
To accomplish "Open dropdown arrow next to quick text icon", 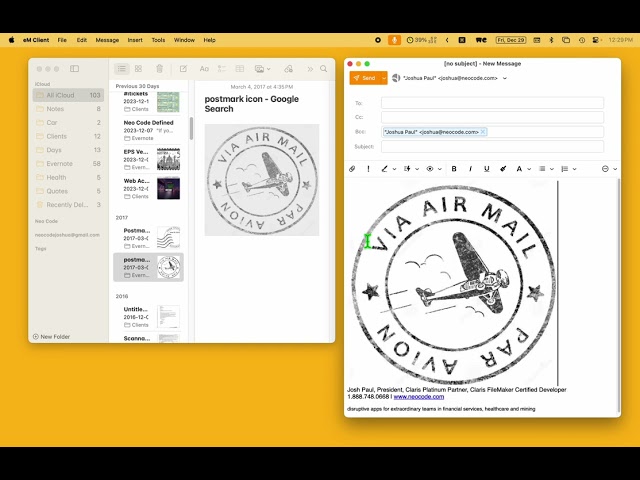I will pyautogui.click(x=417, y=169).
